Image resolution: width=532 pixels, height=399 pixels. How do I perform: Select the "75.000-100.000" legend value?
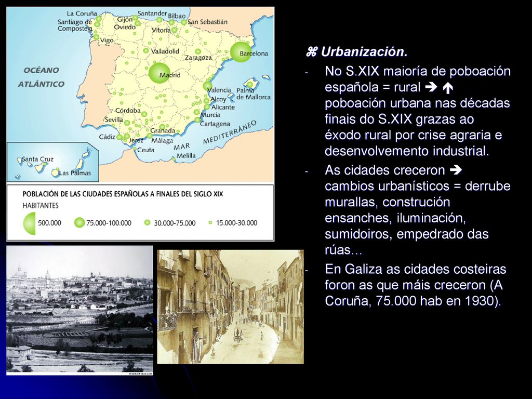pos(109,223)
